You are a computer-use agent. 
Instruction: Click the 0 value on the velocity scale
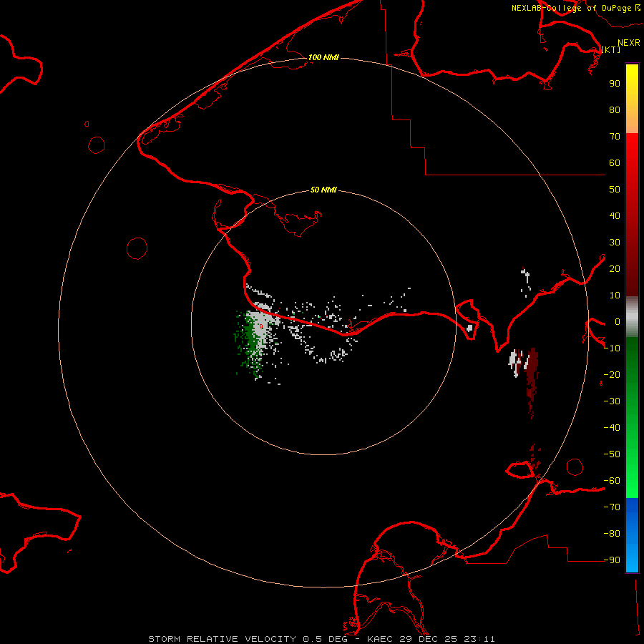[618, 321]
